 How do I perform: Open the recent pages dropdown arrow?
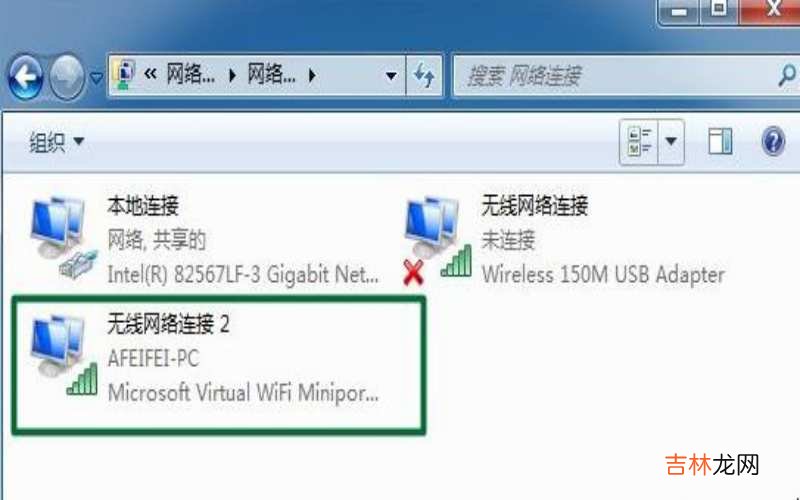[96, 78]
